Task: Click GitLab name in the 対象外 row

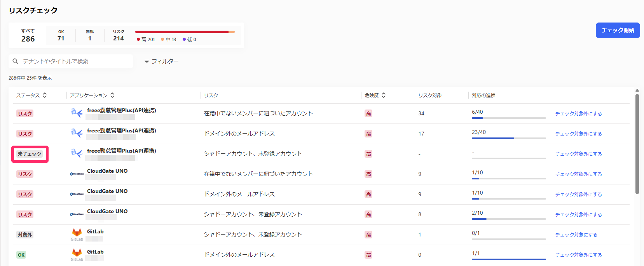Action: (x=95, y=231)
